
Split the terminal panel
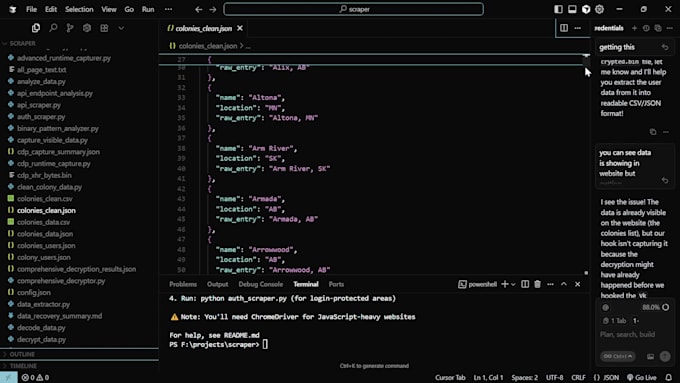[x=525, y=284]
